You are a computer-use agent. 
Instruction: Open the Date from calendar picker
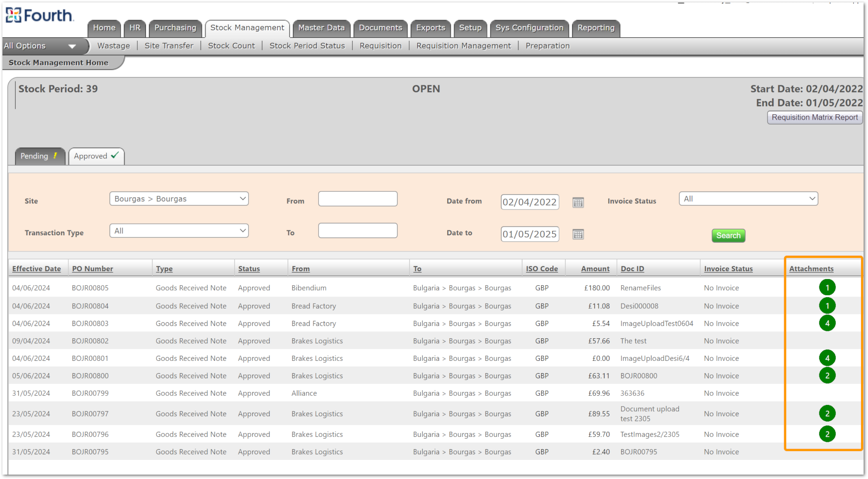point(578,202)
